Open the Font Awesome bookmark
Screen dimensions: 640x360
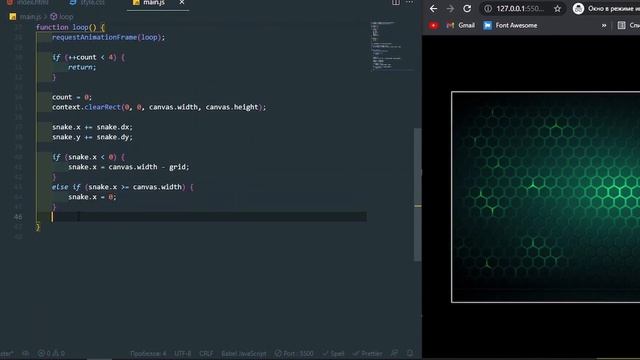(x=510, y=25)
